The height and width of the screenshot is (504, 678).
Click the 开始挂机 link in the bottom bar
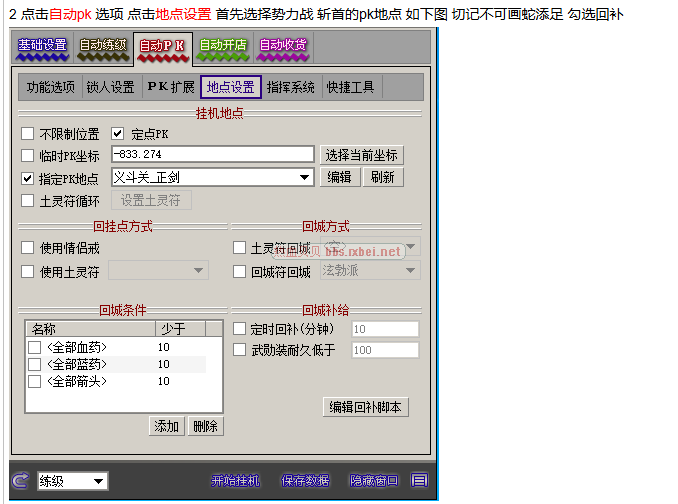235,481
